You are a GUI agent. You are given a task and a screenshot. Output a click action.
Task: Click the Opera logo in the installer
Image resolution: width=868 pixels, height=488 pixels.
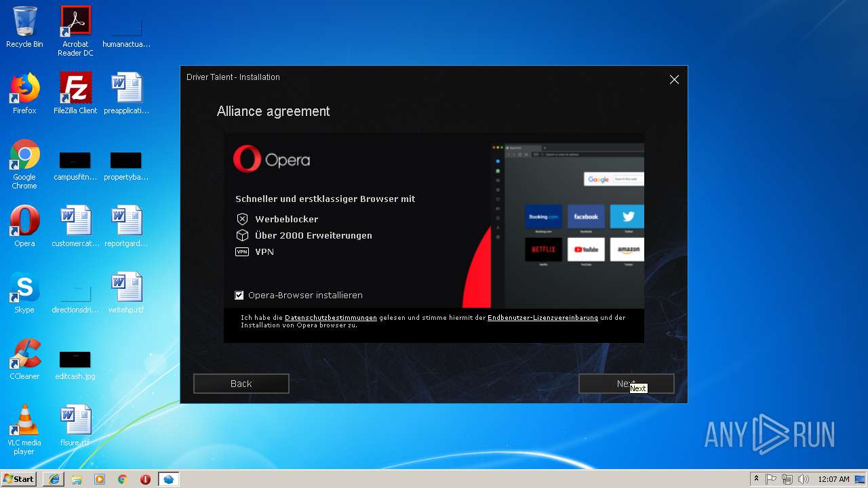[271, 160]
